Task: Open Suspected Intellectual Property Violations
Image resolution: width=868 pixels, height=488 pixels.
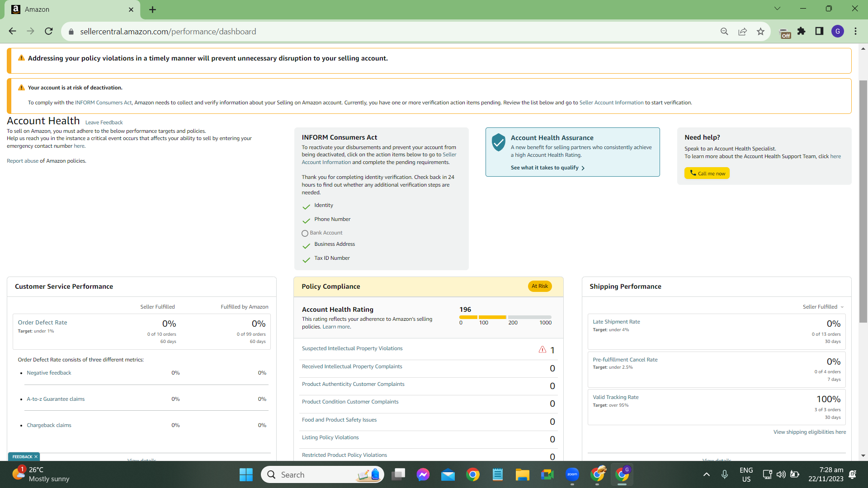Action: click(352, 348)
